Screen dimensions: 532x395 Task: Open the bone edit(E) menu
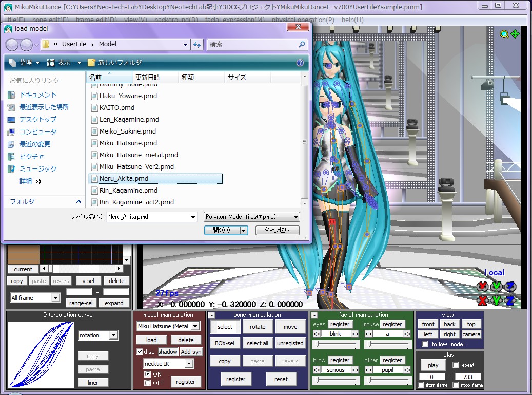[x=51, y=20]
